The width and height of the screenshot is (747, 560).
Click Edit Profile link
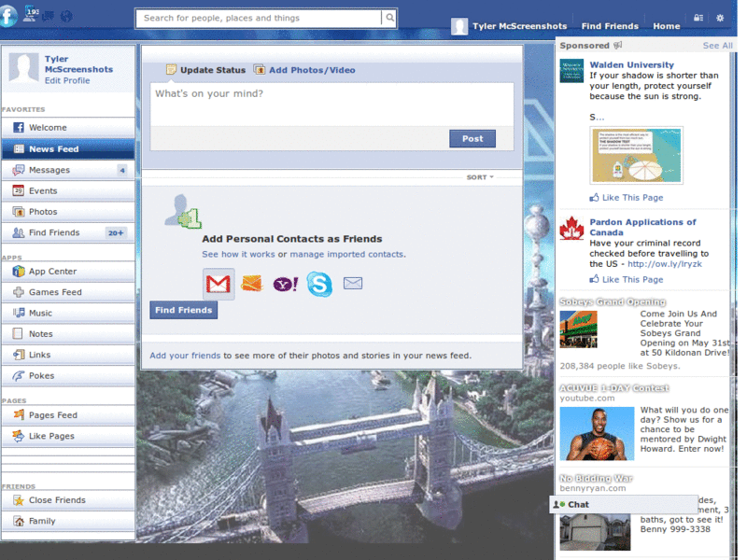(x=67, y=80)
